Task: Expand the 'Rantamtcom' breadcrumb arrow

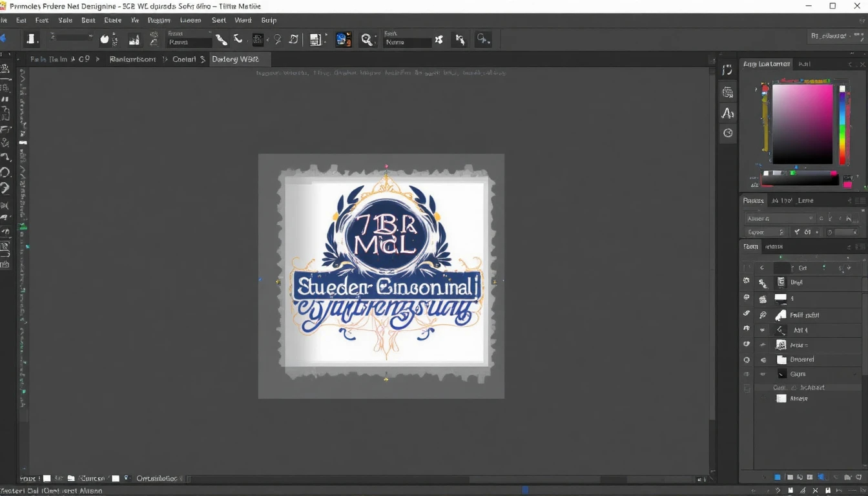Action: tap(165, 59)
